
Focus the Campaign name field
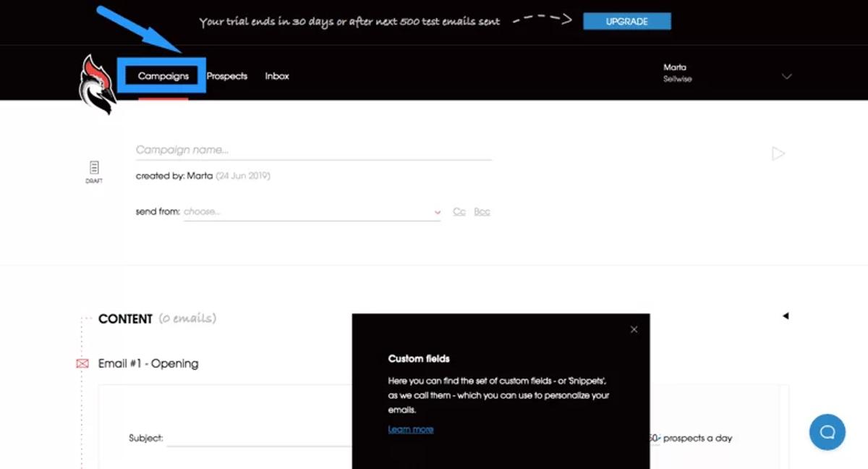tap(314, 151)
